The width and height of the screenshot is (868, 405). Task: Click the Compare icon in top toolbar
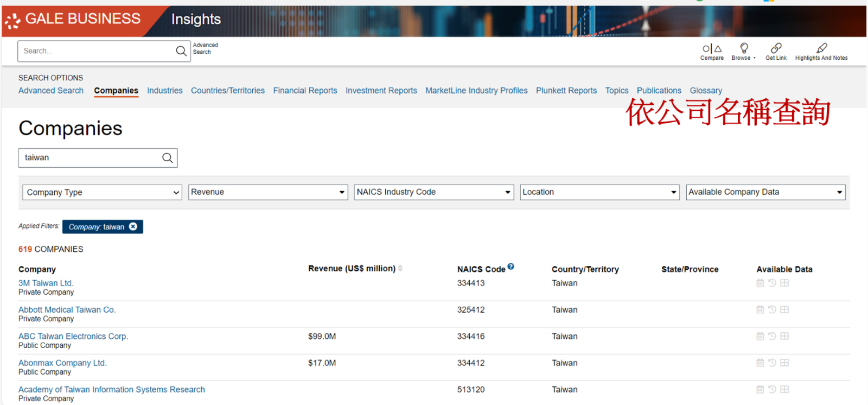tap(712, 49)
